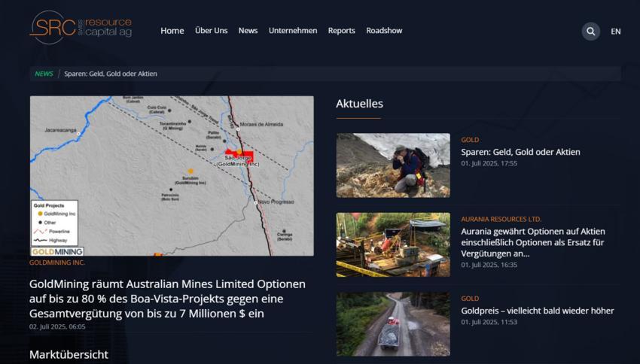Click the Marktübersicht heading

tap(69, 354)
